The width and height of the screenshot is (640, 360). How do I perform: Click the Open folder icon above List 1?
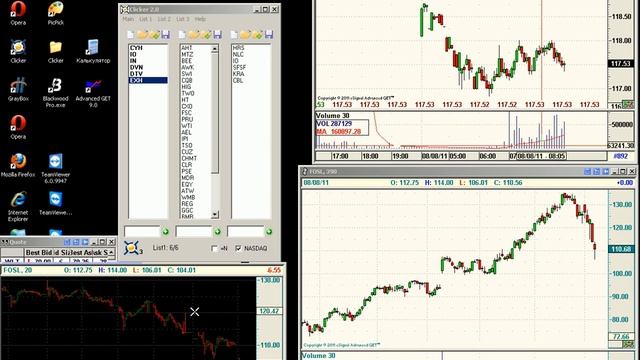142,35
